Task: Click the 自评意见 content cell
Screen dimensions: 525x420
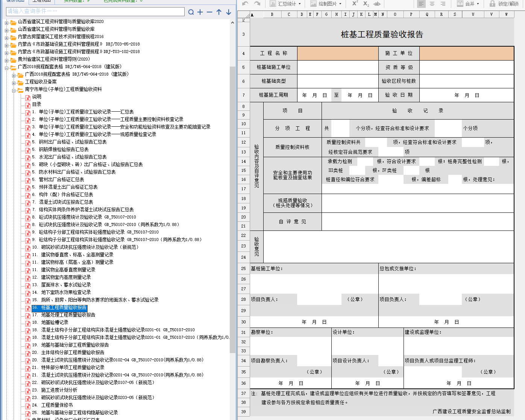Action: pyautogui.click(x=418, y=222)
